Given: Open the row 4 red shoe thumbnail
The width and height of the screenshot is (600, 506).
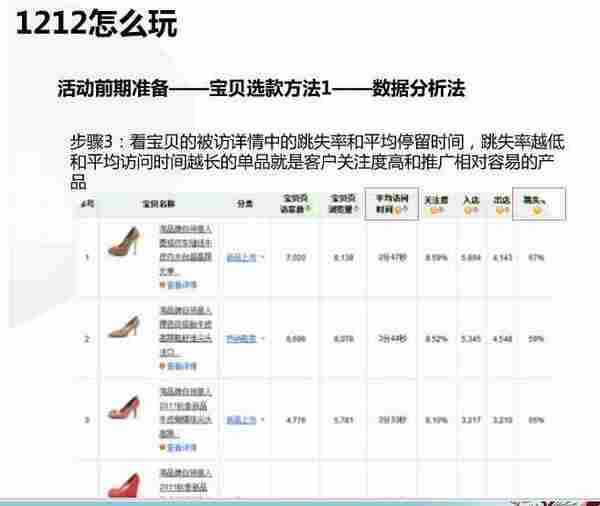Looking at the screenshot, I should (124, 485).
